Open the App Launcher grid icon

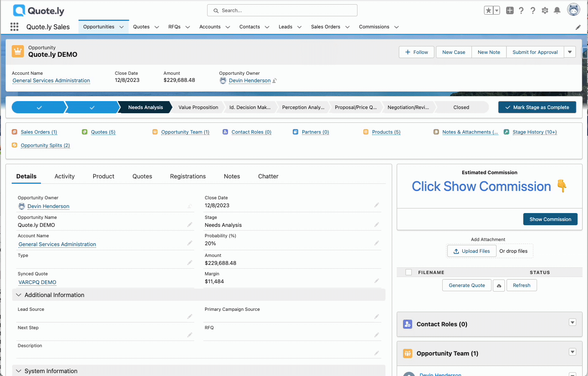14,27
